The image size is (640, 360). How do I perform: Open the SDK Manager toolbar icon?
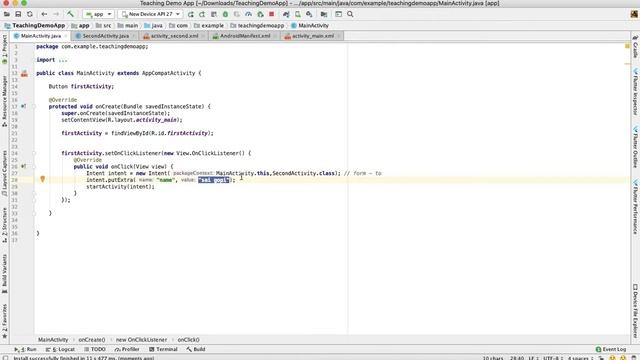[309, 14]
